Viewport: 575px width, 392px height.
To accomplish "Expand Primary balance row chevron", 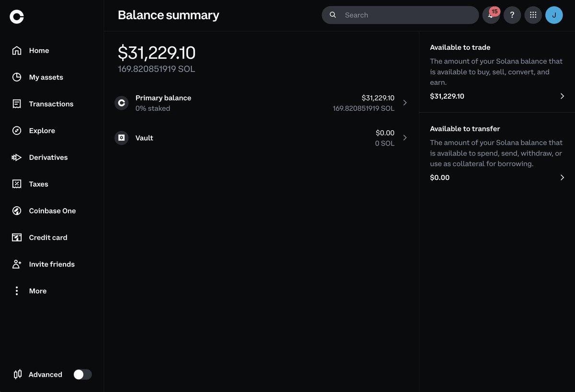I will [405, 103].
